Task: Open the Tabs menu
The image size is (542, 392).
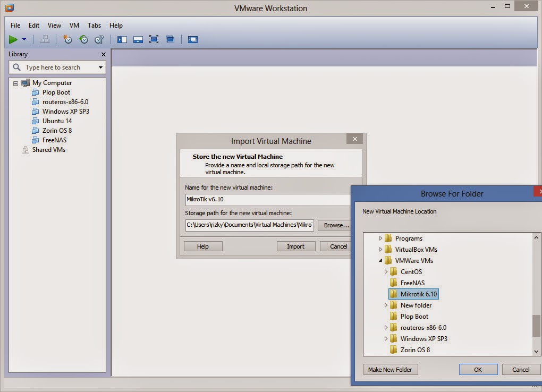Action: (94, 25)
